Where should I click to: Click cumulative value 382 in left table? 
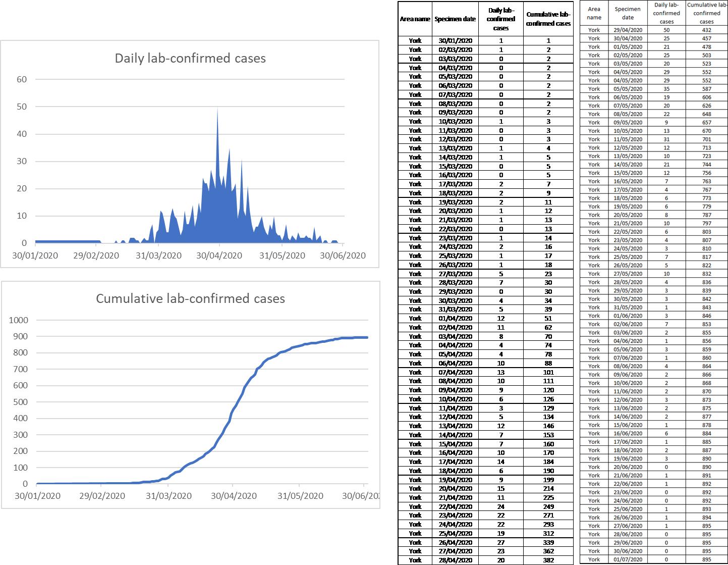point(548,560)
